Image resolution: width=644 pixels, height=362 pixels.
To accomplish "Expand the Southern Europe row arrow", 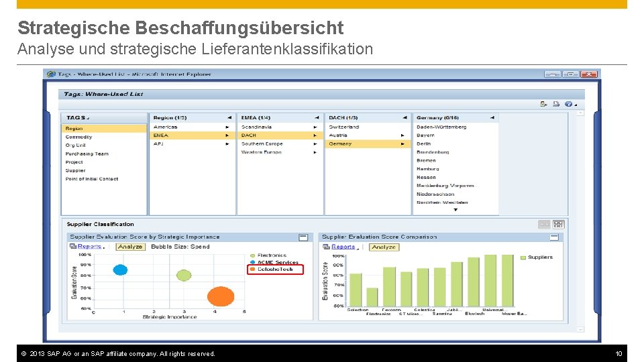I will tap(315, 144).
